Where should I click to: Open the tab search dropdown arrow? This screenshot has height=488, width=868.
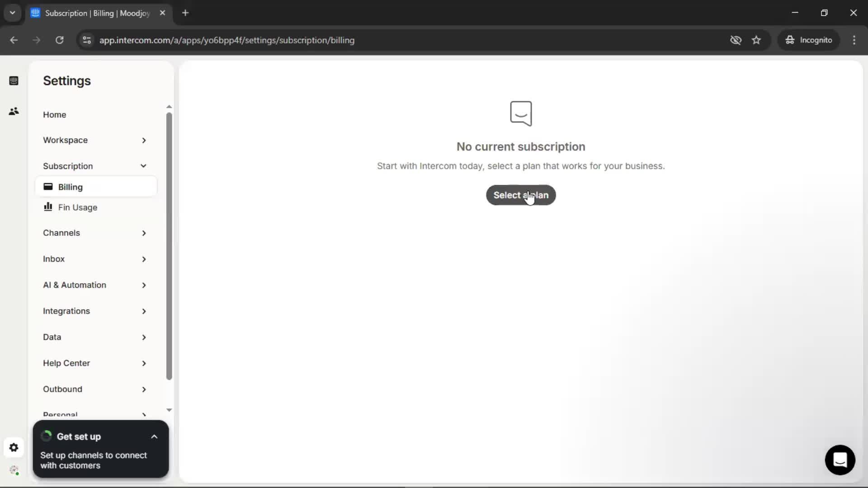click(x=12, y=13)
